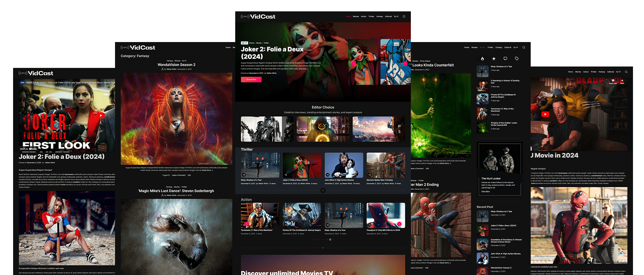
Task: Click the VidCast logo on the Fantasy category page
Action: coord(138,48)
